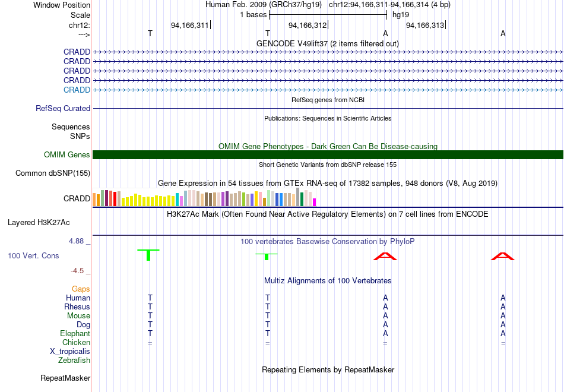Select the Chicken alignment row label
The height and width of the screenshot is (392, 564).
coord(76,342)
